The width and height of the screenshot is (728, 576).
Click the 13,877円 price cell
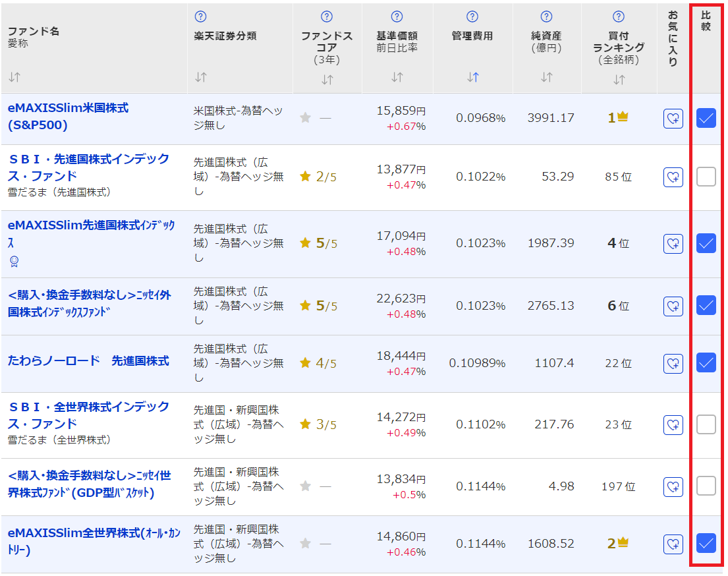click(401, 169)
